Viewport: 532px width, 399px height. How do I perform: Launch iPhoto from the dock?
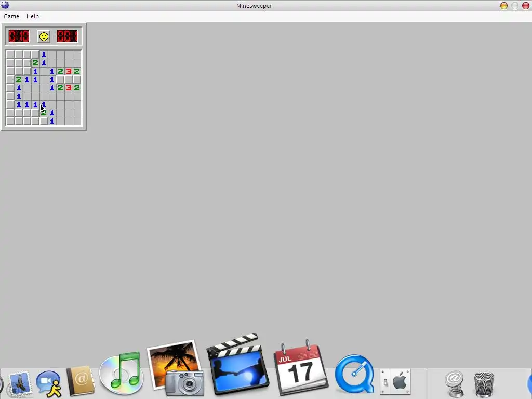tap(177, 368)
